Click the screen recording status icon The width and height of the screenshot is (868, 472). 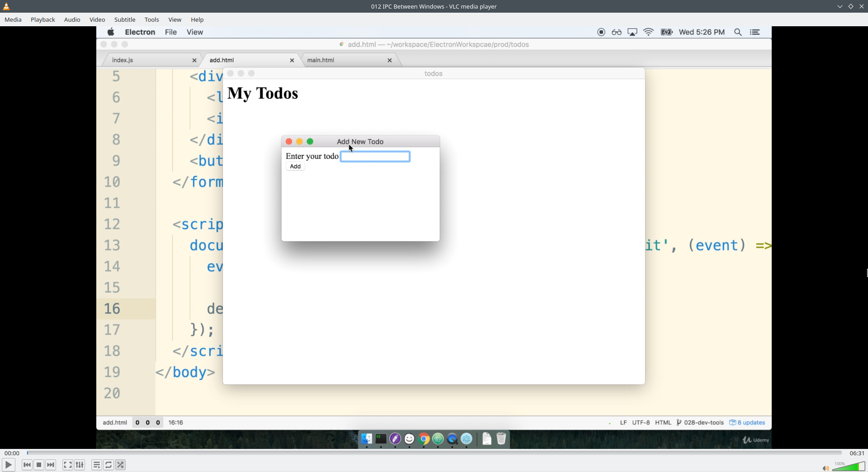[x=601, y=32]
